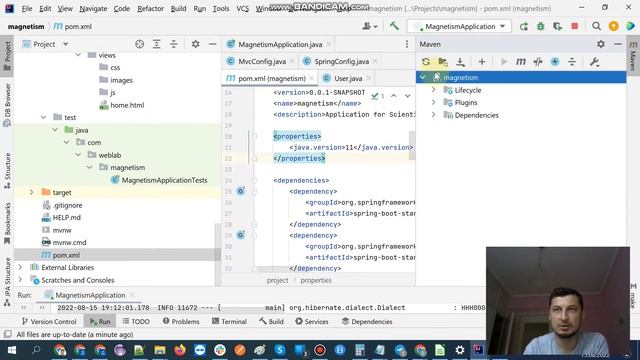Stop the running application
The image size is (640, 360).
click(x=575, y=26)
